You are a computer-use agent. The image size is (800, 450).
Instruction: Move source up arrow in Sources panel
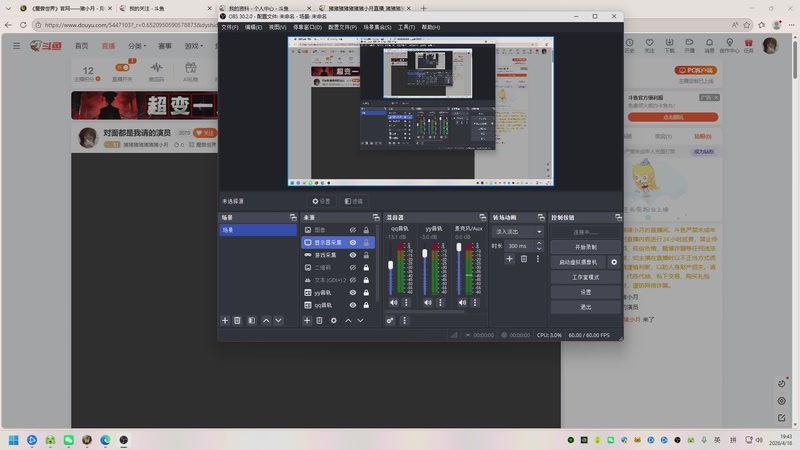click(x=348, y=320)
